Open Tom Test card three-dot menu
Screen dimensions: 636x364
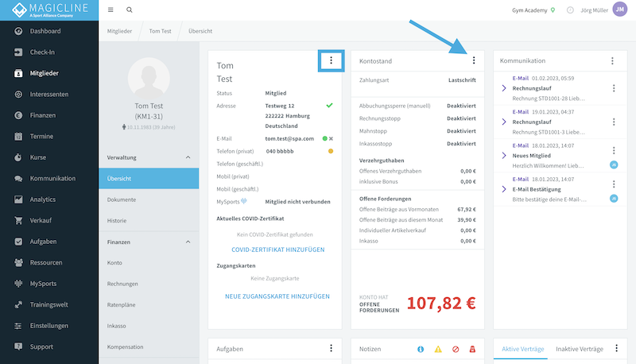click(331, 60)
